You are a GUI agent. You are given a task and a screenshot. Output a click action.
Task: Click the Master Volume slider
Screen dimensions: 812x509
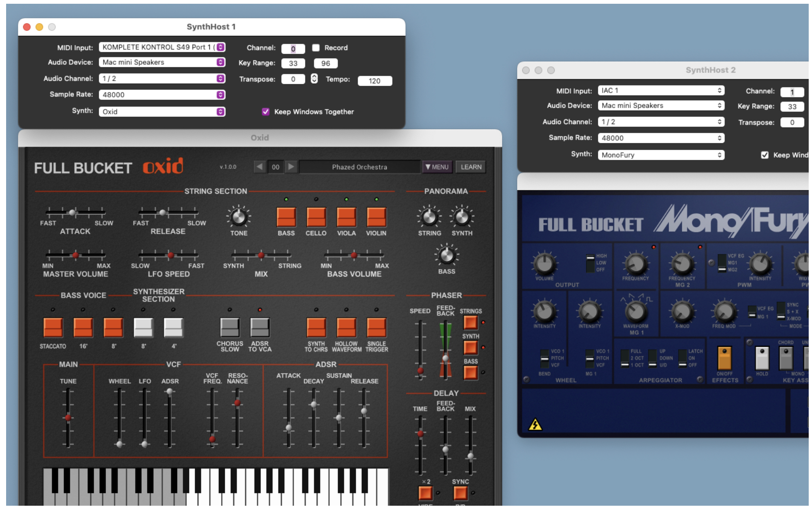point(75,255)
